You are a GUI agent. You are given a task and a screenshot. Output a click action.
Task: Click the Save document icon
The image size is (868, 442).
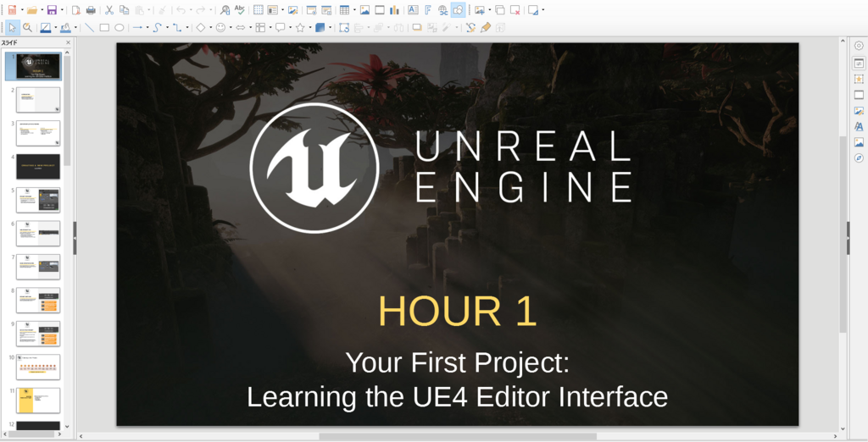pyautogui.click(x=52, y=10)
